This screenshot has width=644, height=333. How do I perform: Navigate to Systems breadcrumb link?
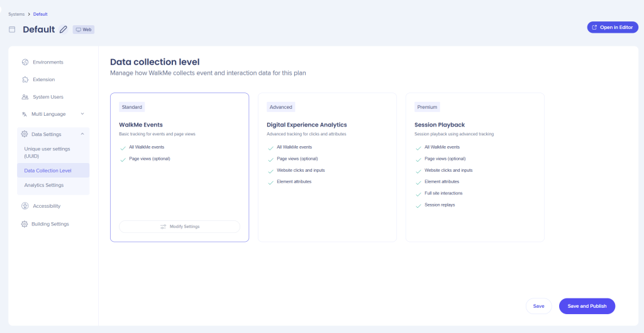(16, 14)
